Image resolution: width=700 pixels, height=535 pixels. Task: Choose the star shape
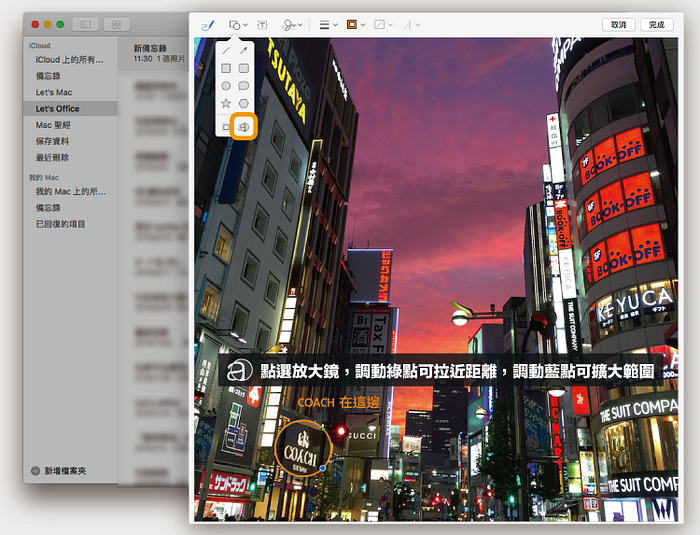(226, 104)
